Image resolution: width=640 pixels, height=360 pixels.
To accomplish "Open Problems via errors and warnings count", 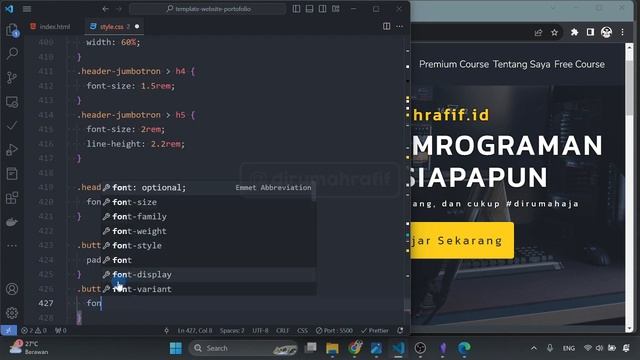I will pyautogui.click(x=34, y=330).
